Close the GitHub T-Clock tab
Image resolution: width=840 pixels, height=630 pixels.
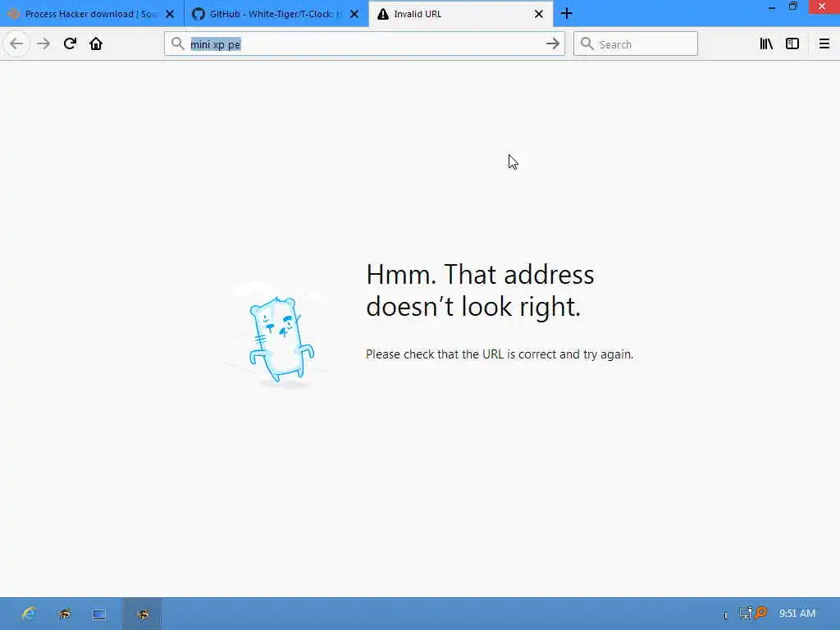click(x=354, y=14)
